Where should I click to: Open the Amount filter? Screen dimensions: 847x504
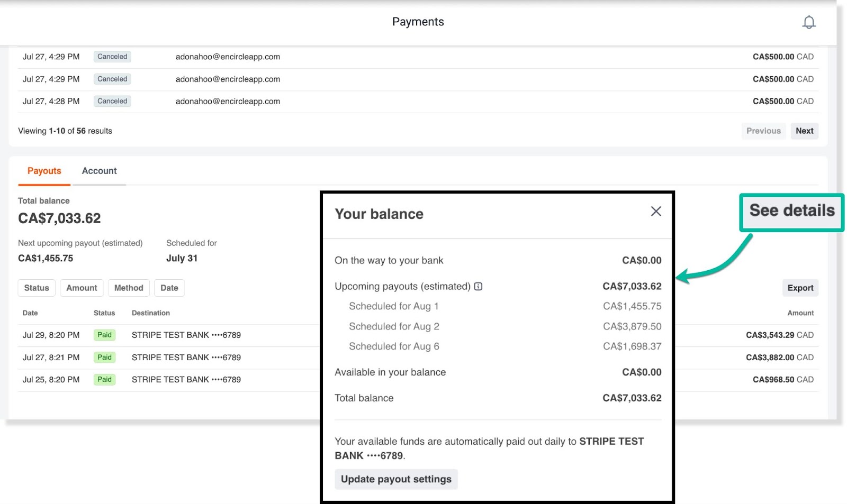[x=82, y=288]
